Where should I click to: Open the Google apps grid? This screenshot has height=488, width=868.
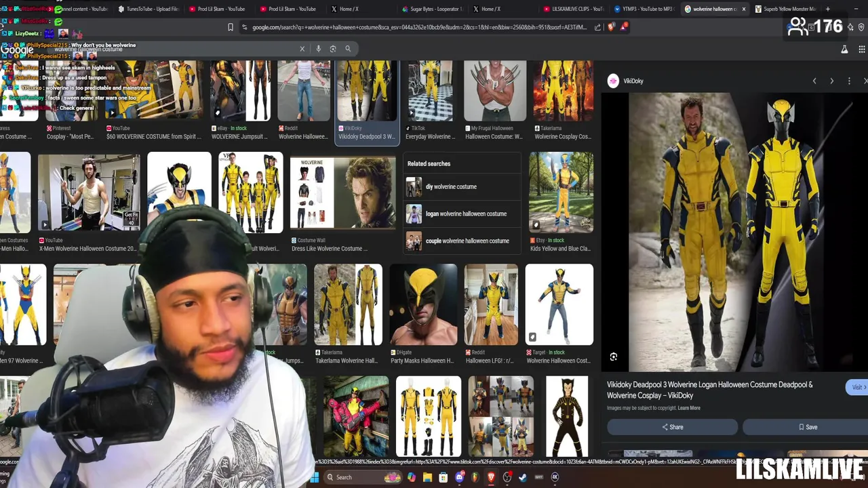(862, 49)
